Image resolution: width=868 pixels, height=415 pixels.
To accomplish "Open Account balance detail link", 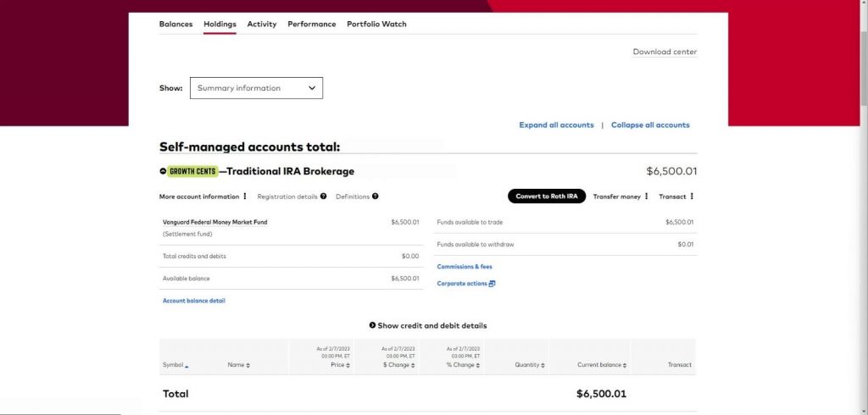I will 194,301.
